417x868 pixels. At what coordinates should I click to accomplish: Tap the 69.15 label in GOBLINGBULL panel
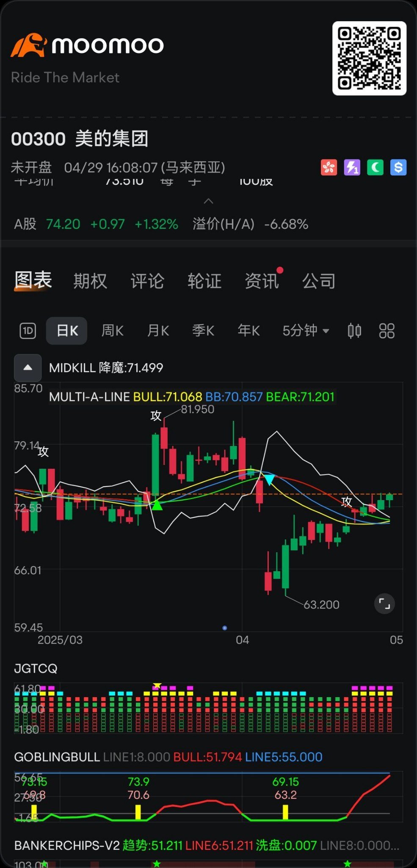286,781
